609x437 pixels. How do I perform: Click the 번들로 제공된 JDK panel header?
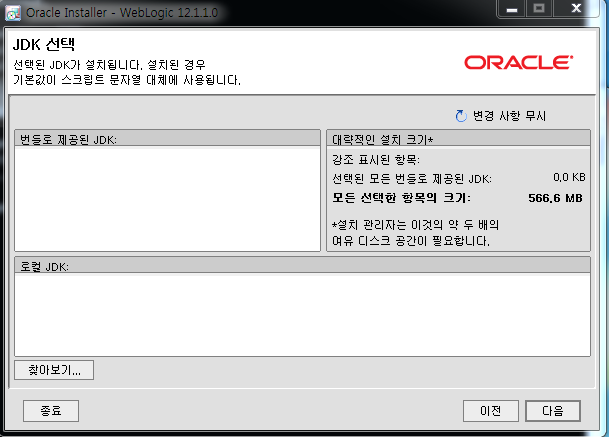tap(167, 139)
